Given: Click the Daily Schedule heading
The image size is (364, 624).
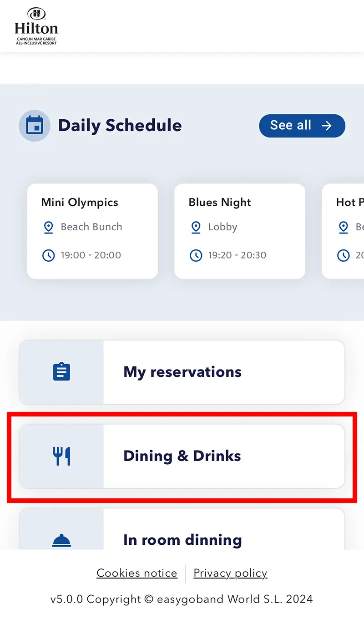Looking at the screenshot, I should [x=120, y=126].
